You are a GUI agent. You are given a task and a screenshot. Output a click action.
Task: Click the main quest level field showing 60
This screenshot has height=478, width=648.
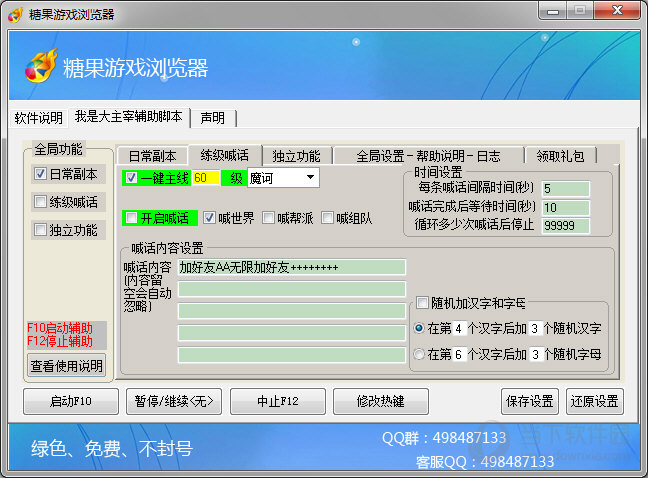click(206, 178)
